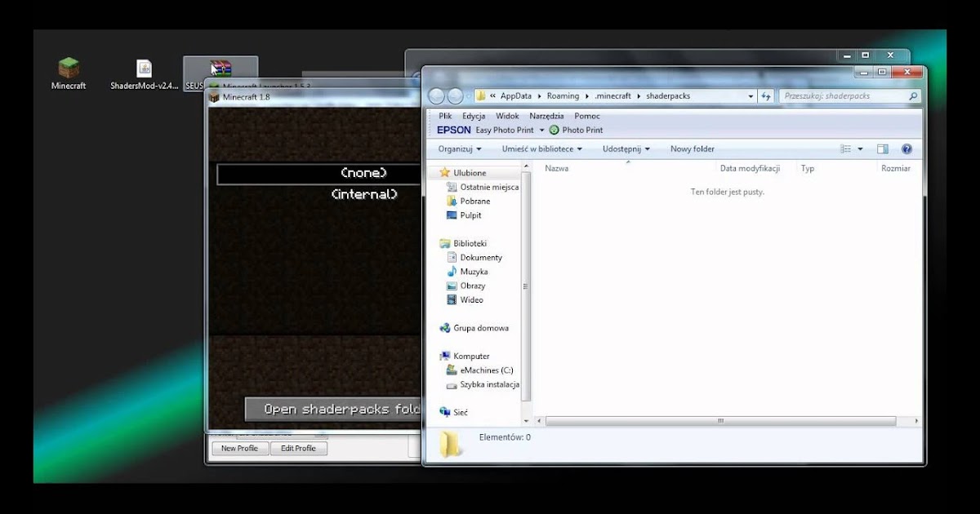Image resolution: width=980 pixels, height=514 pixels.
Task: Toggle the preview pane icon
Action: 883,149
